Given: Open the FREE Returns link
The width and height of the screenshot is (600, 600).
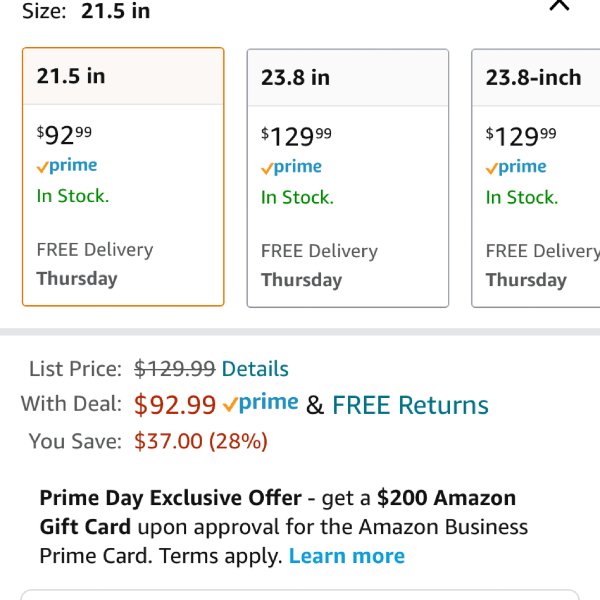Looking at the screenshot, I should [x=410, y=405].
